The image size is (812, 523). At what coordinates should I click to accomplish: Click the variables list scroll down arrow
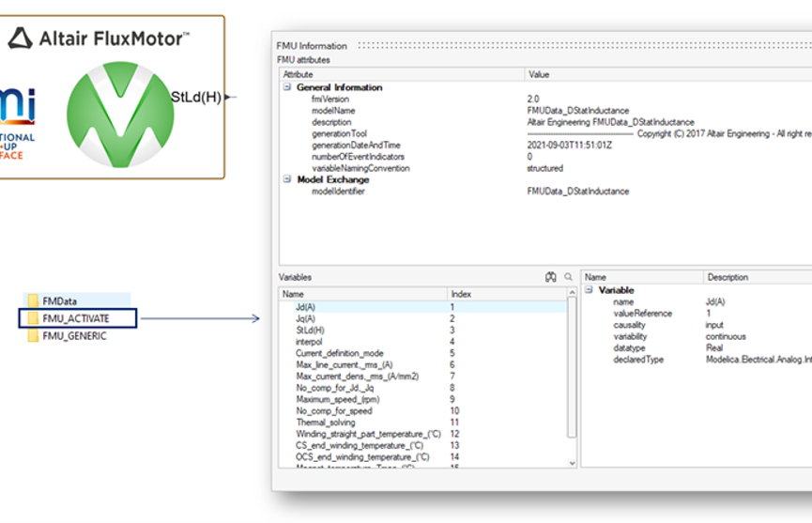(572, 463)
